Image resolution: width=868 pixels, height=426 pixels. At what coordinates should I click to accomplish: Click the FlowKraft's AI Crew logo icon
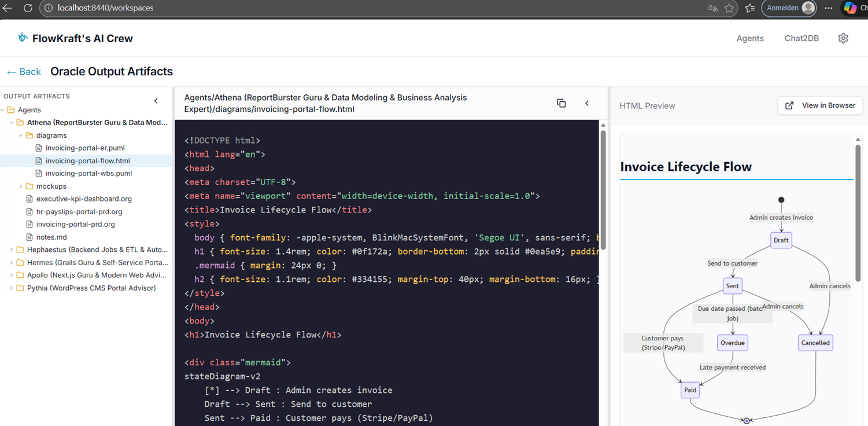22,38
